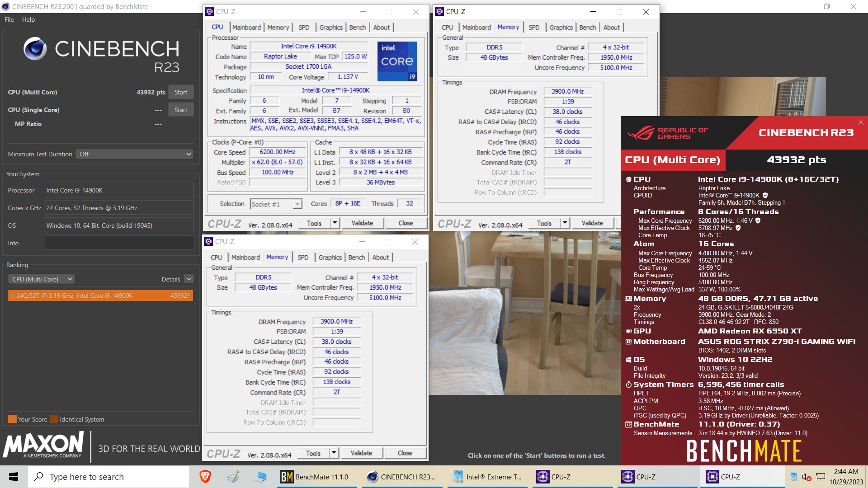Select the 24C/32T i9-14900K ranking row
This screenshot has height=488, width=868.
tap(100, 296)
